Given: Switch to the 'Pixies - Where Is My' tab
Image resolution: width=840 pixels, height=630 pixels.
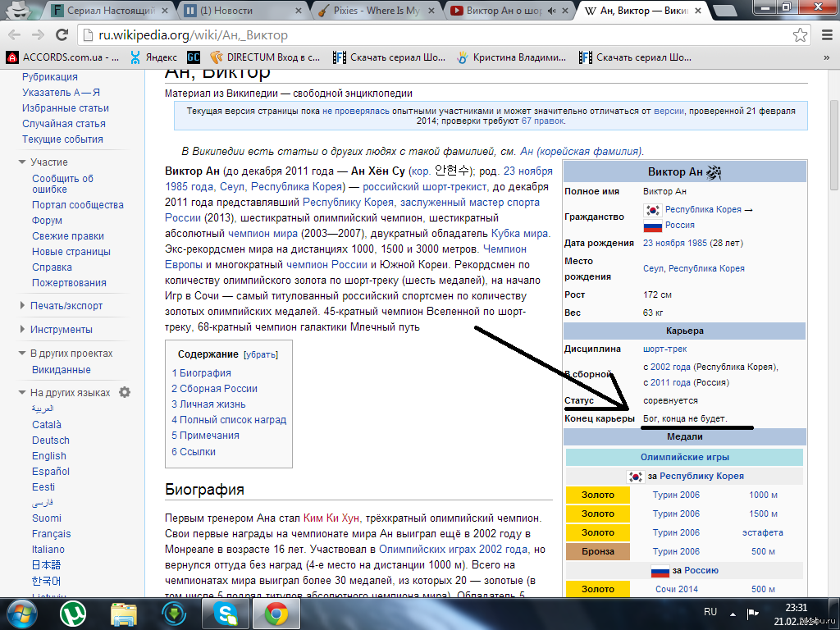Looking at the screenshot, I should 375,11.
